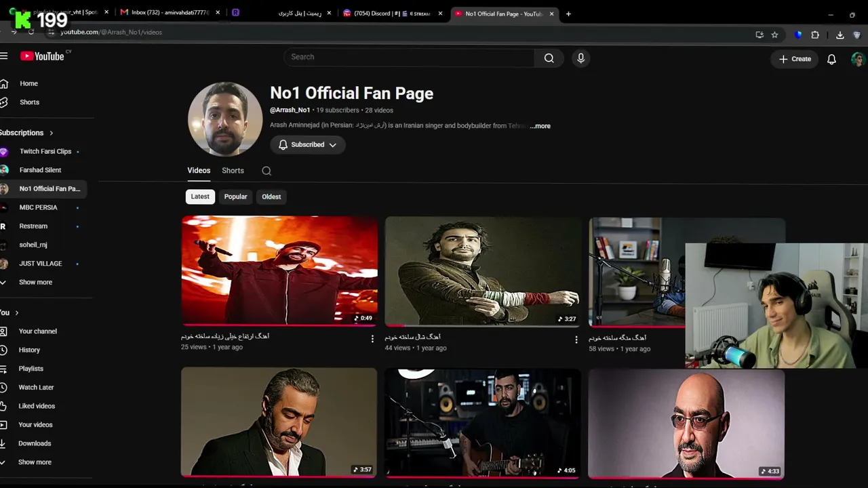Click the @Arrash_No1 channel handle
The height and width of the screenshot is (488, 868).
(x=290, y=110)
